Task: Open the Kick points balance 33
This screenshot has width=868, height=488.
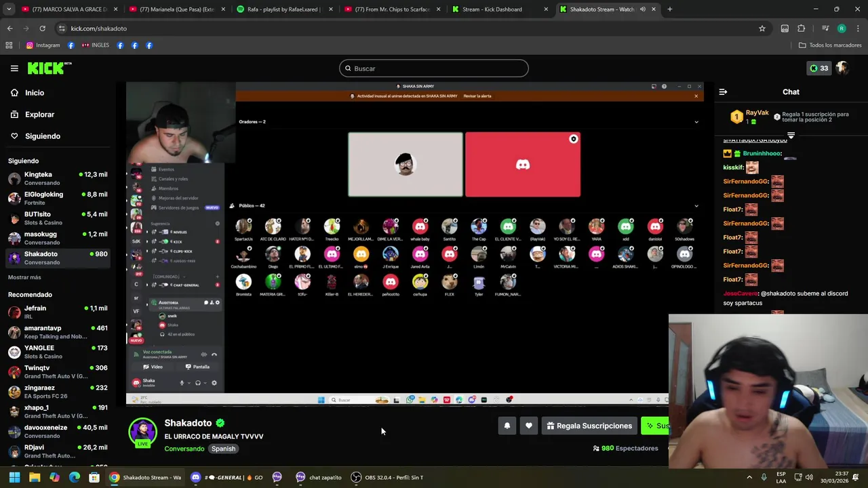Action: click(818, 68)
